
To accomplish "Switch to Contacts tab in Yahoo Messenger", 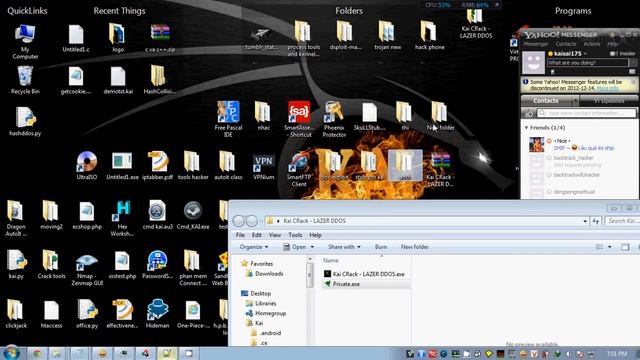I will [546, 101].
